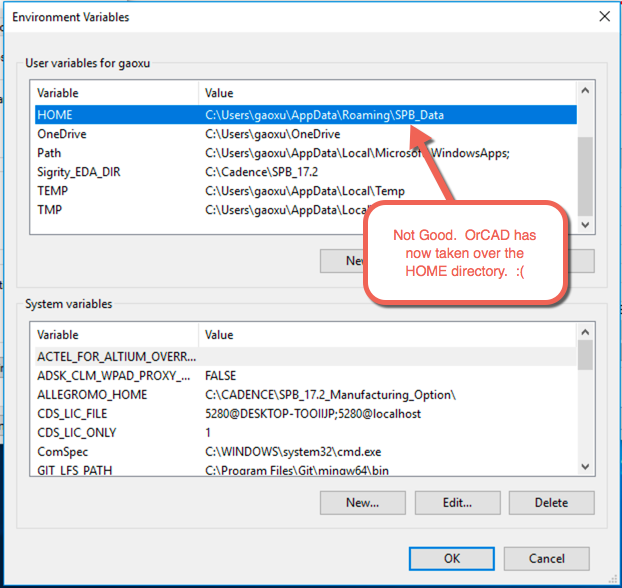Select the HOME user variable row
Viewport: 622px width, 588px height.
click(x=306, y=115)
